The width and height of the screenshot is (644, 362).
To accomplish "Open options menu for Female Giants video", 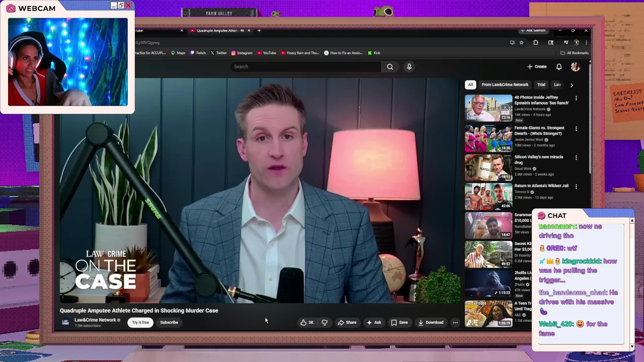I will [576, 129].
